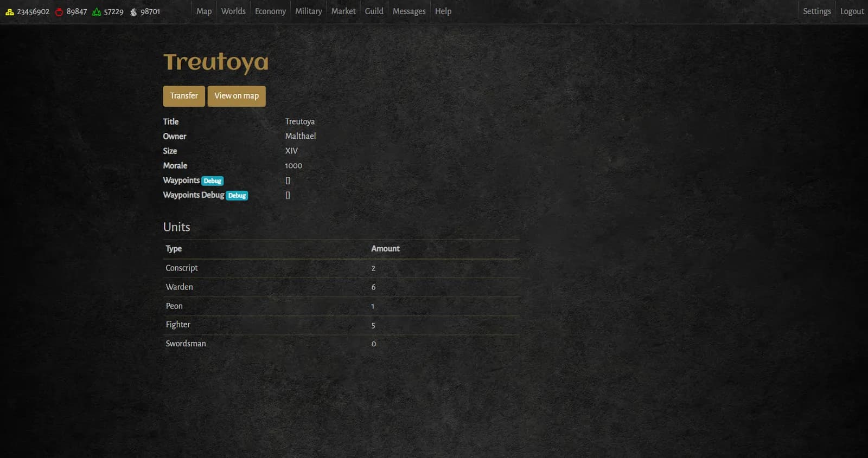Open the Market page
The height and width of the screenshot is (458, 868).
343,11
